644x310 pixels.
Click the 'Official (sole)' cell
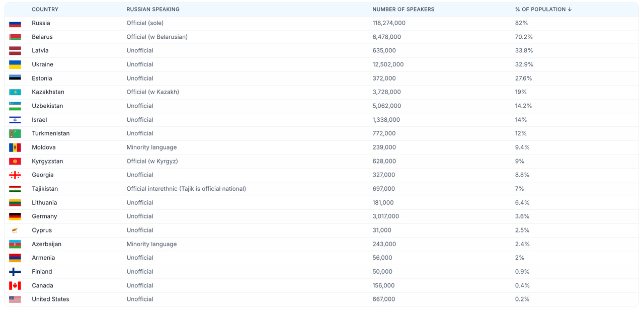(x=145, y=23)
